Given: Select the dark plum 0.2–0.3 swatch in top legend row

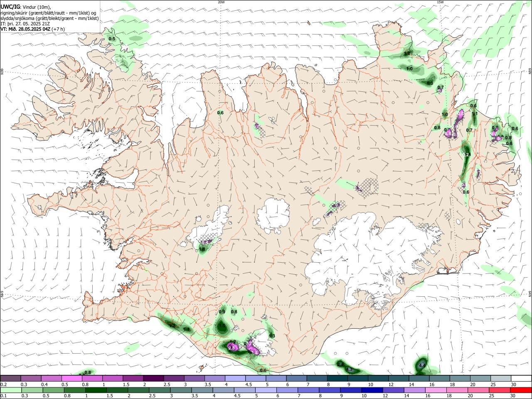Looking at the screenshot, I should click(11, 378).
